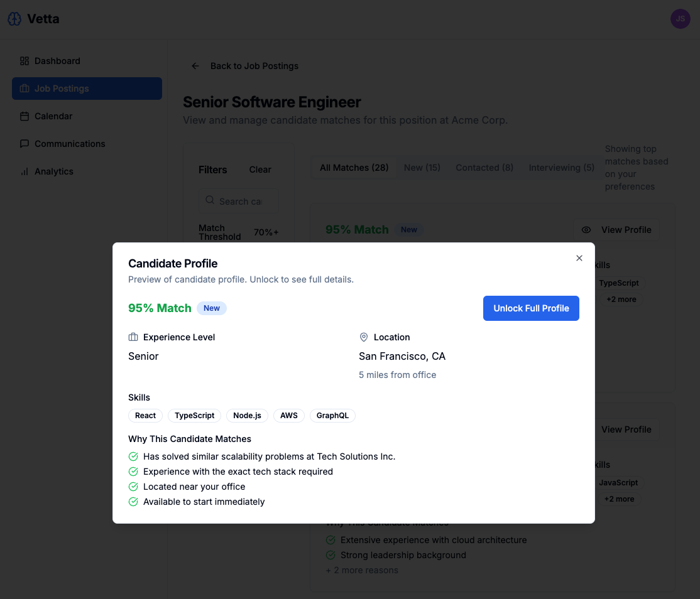This screenshot has height=599, width=700.
Task: Close the Candidate Profile dialog
Action: tap(579, 258)
